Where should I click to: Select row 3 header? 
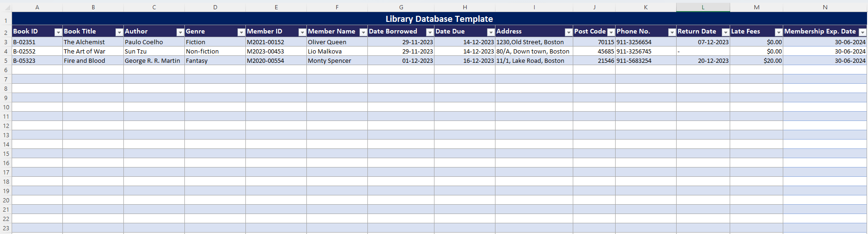pyautogui.click(x=6, y=42)
